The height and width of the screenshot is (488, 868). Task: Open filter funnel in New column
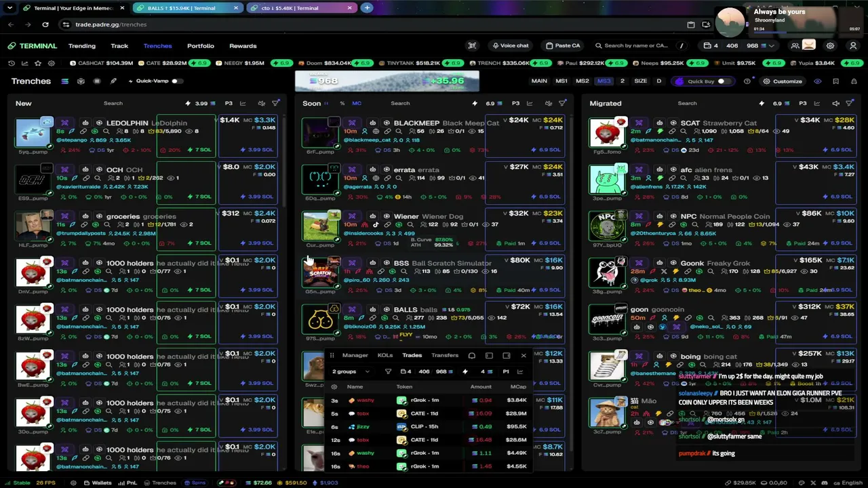click(276, 103)
